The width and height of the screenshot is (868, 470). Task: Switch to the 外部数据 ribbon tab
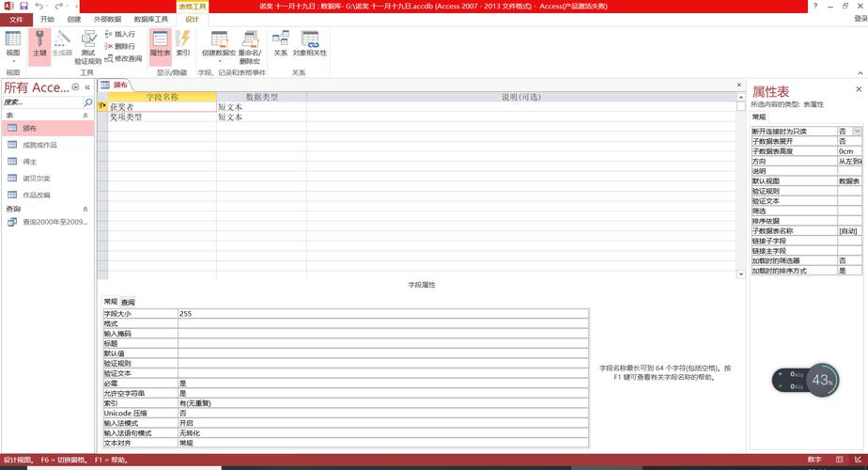(x=107, y=20)
